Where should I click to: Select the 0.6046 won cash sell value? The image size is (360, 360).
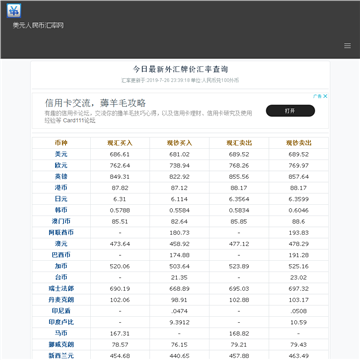(299, 210)
